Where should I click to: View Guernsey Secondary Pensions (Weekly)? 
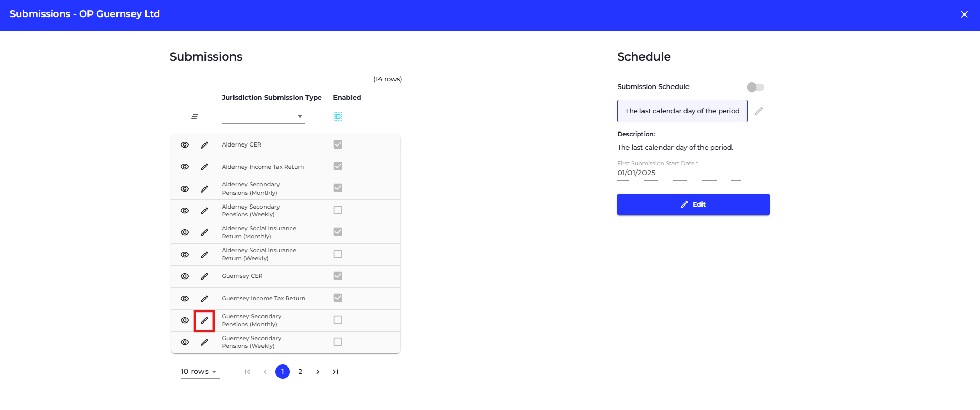coord(185,342)
